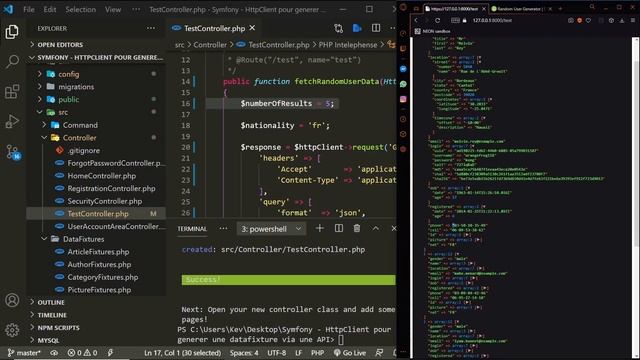Image resolution: width=640 pixels, height=360 pixels.
Task: Maximize the terminal panel with the up chevron
Action: tap(376, 229)
